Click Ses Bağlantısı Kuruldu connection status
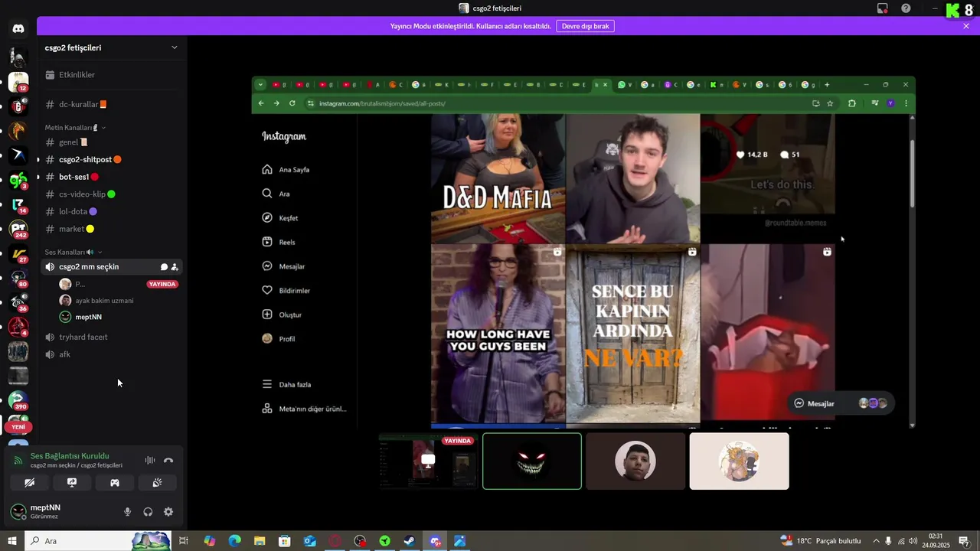The width and height of the screenshot is (980, 551). point(70,456)
